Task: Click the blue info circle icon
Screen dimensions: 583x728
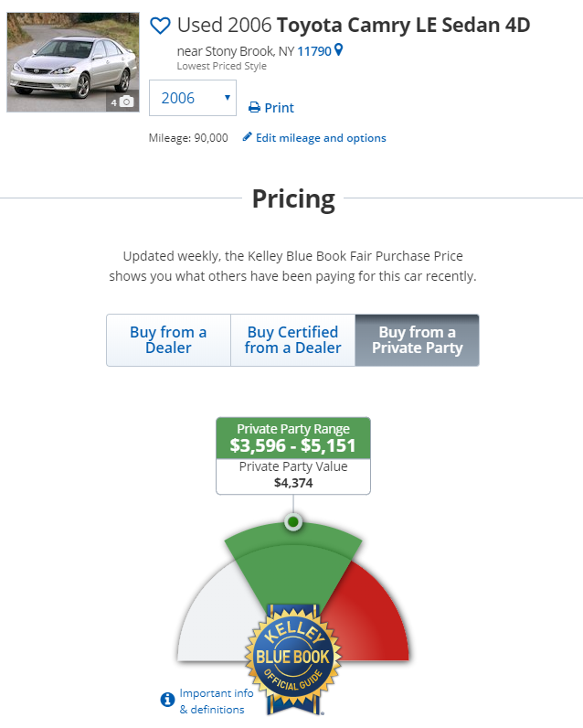Action: [x=167, y=700]
